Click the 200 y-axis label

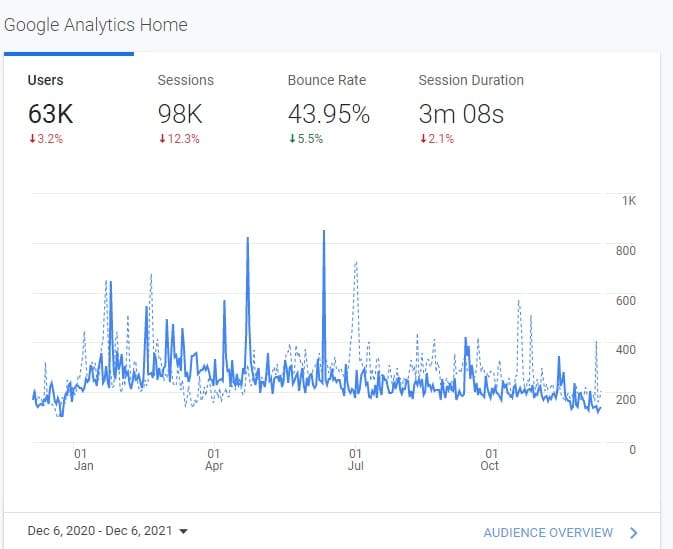pos(626,400)
